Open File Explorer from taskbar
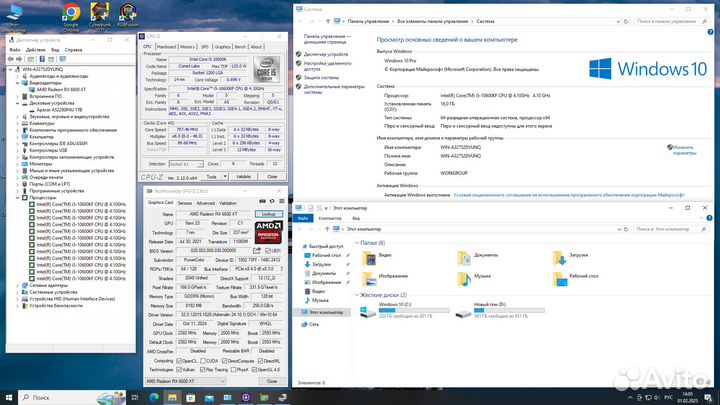 [172, 397]
